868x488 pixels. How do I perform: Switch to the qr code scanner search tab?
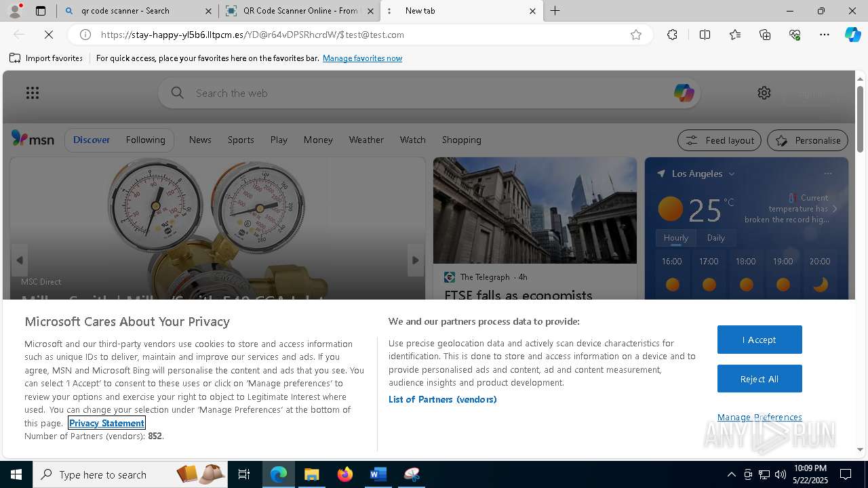click(138, 11)
